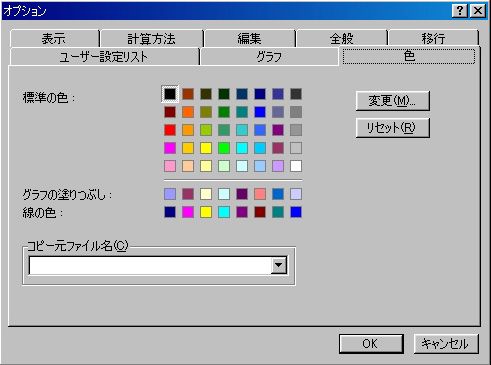491x365 pixels.
Task: Click inside the コピー元ファイル名 combo box field
Action: [x=150, y=265]
